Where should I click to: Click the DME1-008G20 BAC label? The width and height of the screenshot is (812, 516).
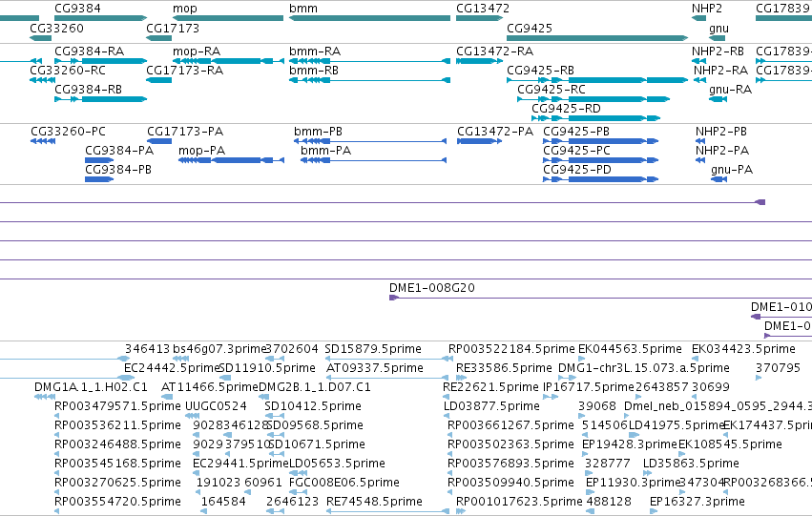(x=432, y=288)
